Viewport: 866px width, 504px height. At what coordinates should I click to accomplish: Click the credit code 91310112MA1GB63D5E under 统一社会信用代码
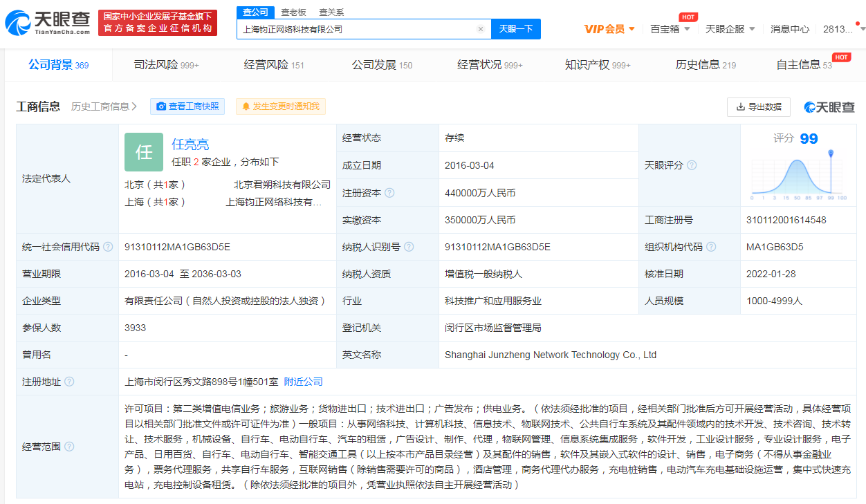pos(177,247)
